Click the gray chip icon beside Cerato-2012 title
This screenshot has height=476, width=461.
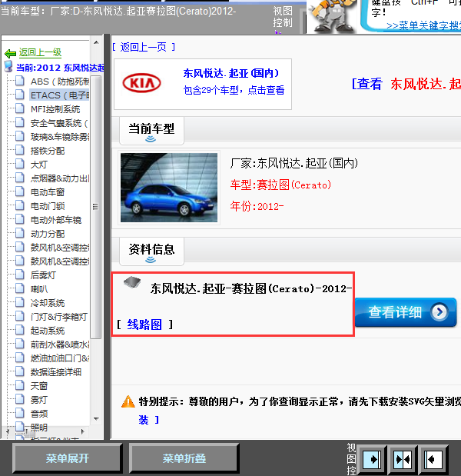tap(132, 282)
